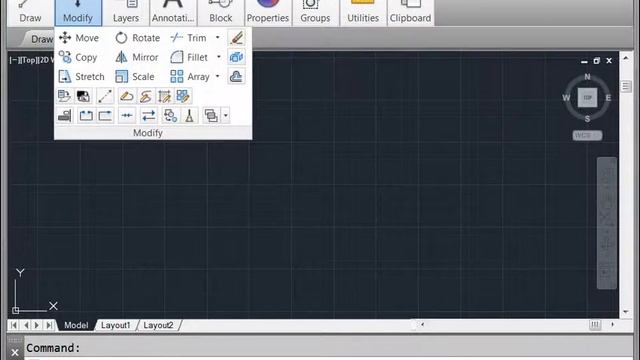Image resolution: width=640 pixels, height=360 pixels.
Task: Click E on the ViewCube compass
Action: (608, 98)
